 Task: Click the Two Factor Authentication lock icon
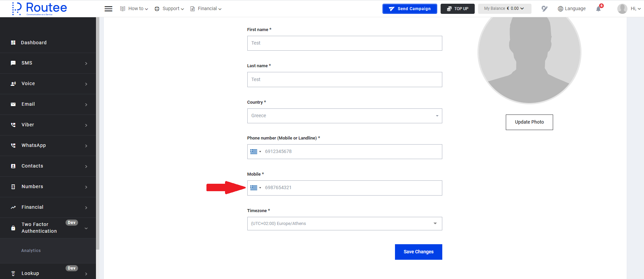click(13, 228)
